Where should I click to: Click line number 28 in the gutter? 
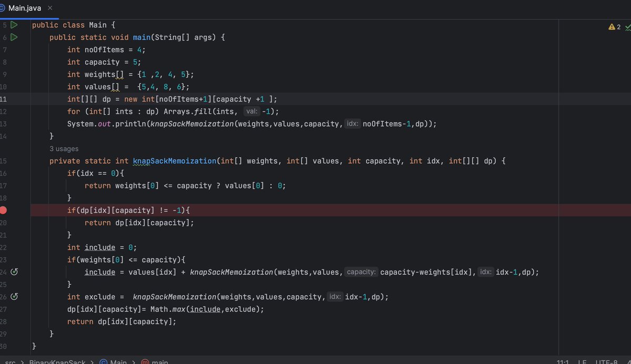(x=3, y=321)
